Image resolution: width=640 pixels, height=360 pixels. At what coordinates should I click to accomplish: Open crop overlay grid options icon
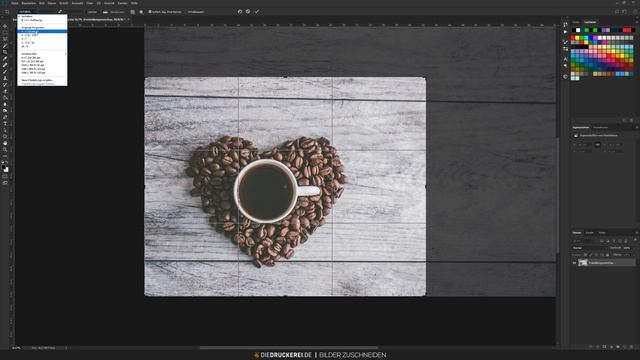pyautogui.click(x=132, y=12)
